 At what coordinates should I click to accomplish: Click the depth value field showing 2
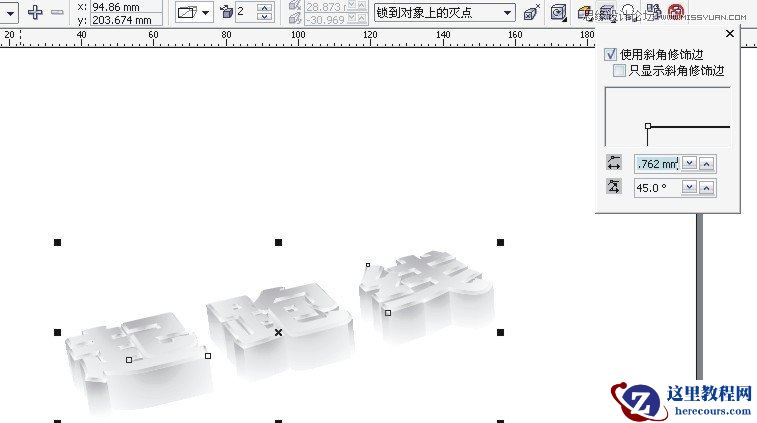tap(246, 12)
